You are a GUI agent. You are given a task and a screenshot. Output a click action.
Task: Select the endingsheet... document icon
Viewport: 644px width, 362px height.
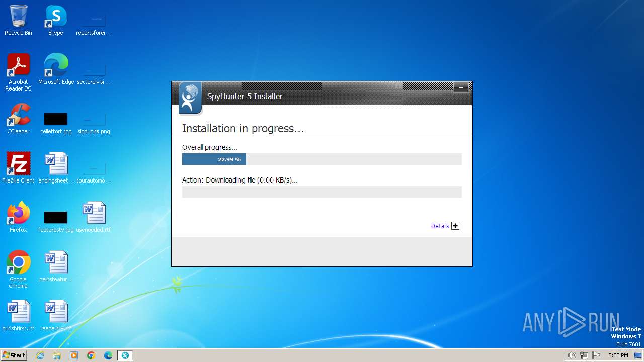click(x=56, y=168)
